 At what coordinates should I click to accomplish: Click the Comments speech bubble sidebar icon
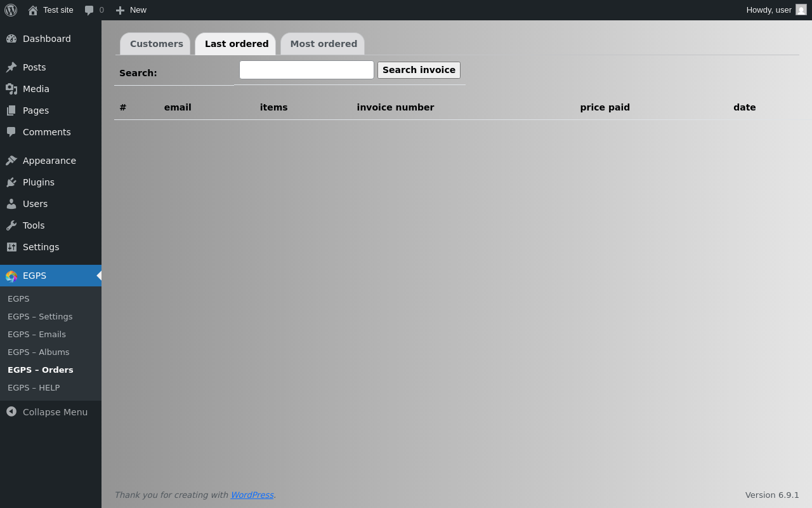(x=11, y=132)
